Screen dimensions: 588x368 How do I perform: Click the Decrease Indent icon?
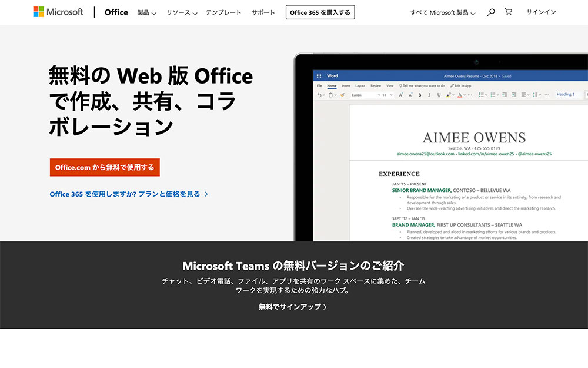(x=505, y=95)
